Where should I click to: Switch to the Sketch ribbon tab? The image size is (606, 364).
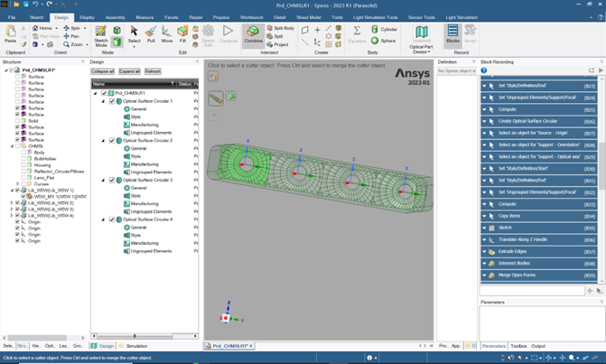[x=37, y=17]
